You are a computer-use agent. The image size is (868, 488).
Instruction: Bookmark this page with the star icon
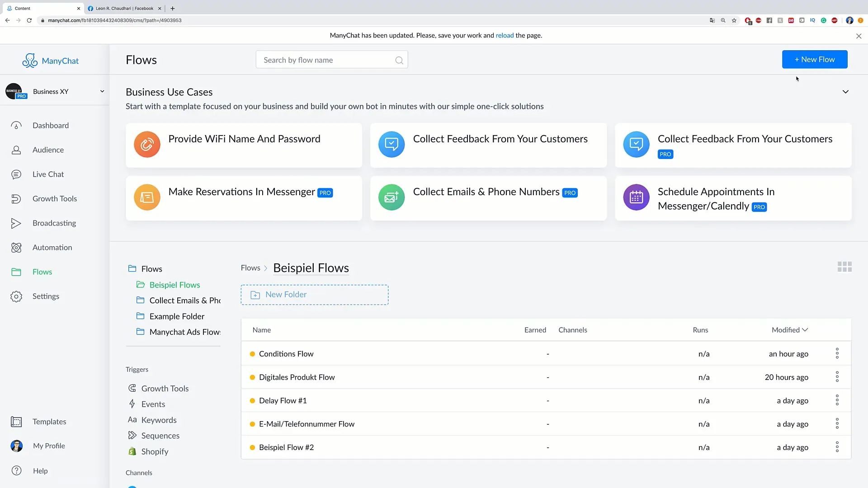pyautogui.click(x=734, y=20)
